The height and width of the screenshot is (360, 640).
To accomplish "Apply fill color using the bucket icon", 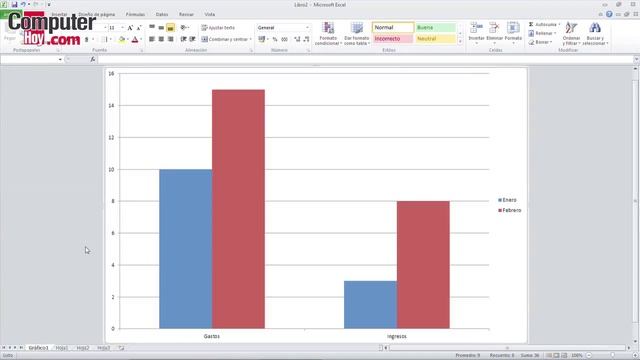I will pos(121,40).
